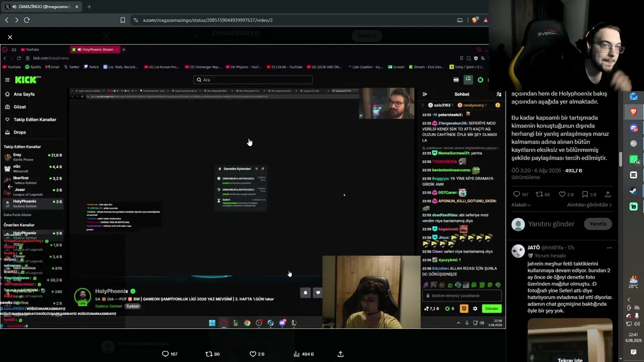Open site info icon in the address bar
This screenshot has height=362, width=644.
click(135, 20)
